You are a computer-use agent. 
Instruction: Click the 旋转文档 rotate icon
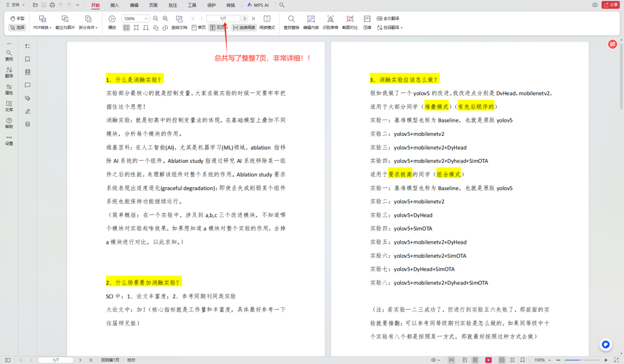tap(179, 23)
